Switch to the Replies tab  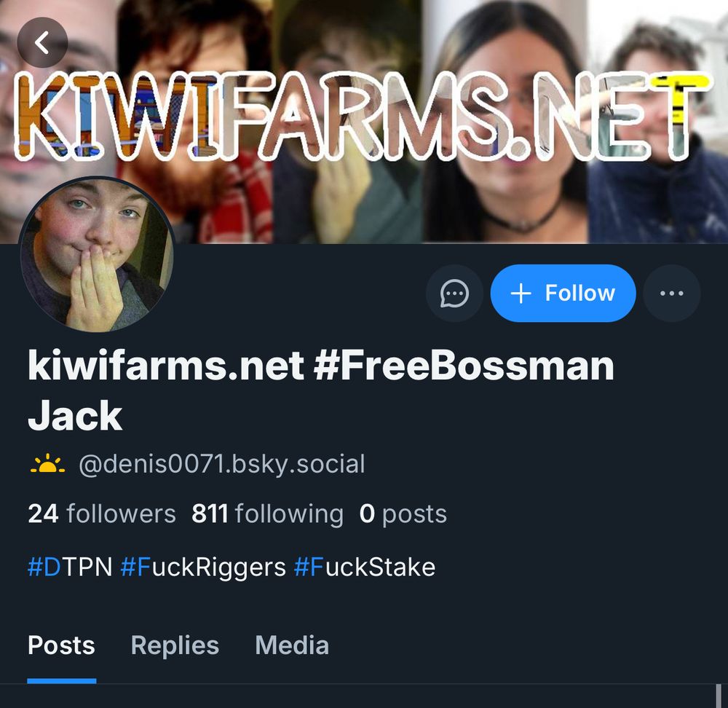point(175,645)
